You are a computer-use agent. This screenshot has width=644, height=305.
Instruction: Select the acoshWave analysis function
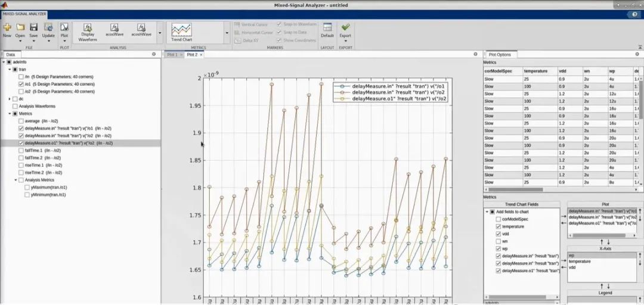[x=141, y=30]
